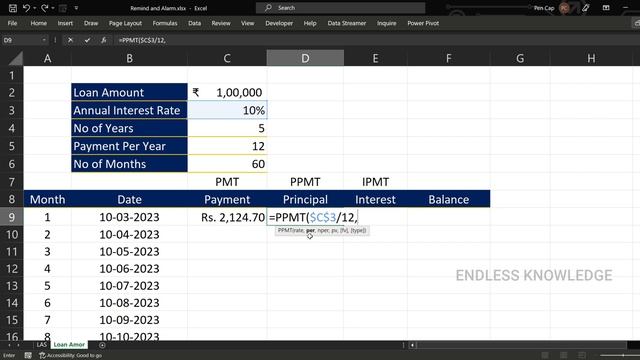The height and width of the screenshot is (360, 640).
Task: Confirm formula with the checkmark icon
Action: (x=87, y=40)
